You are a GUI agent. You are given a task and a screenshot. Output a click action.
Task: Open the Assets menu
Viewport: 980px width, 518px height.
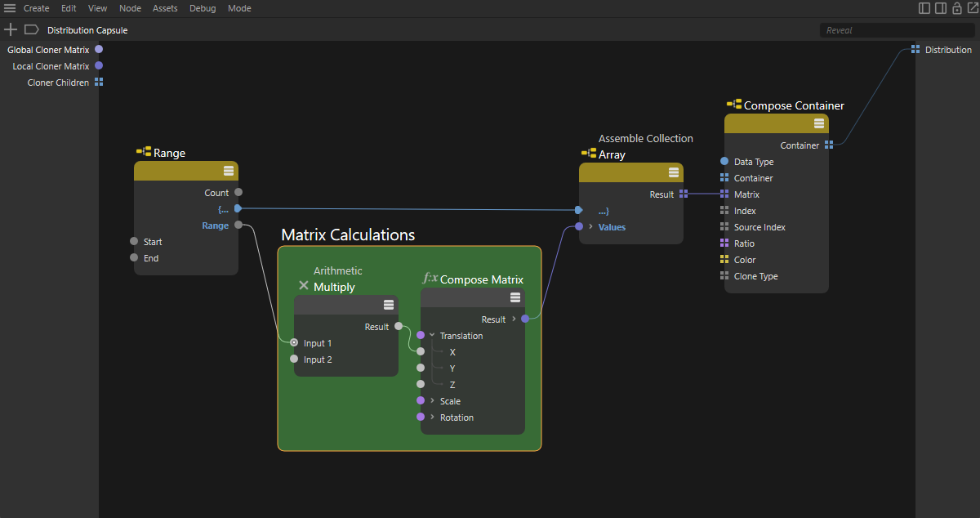[165, 8]
